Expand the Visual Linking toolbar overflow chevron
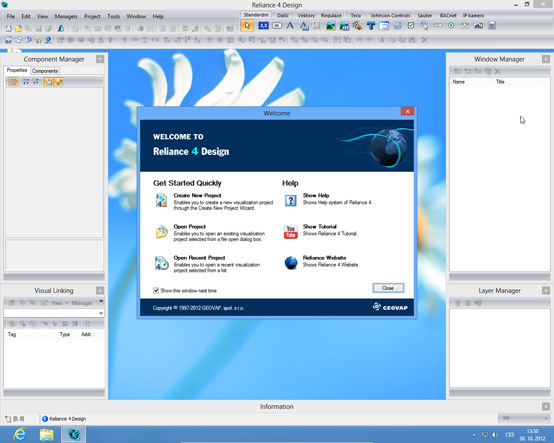 [x=101, y=301]
